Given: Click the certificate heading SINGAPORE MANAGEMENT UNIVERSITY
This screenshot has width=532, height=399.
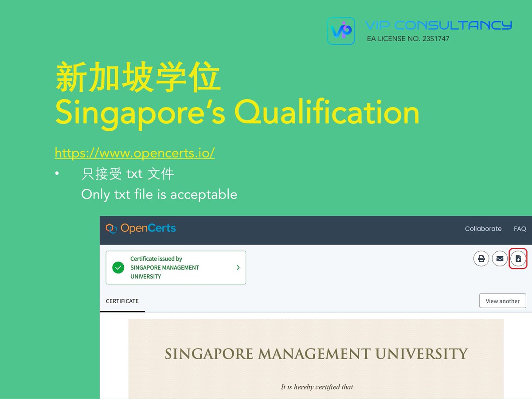Looking at the screenshot, I should coord(316,354).
